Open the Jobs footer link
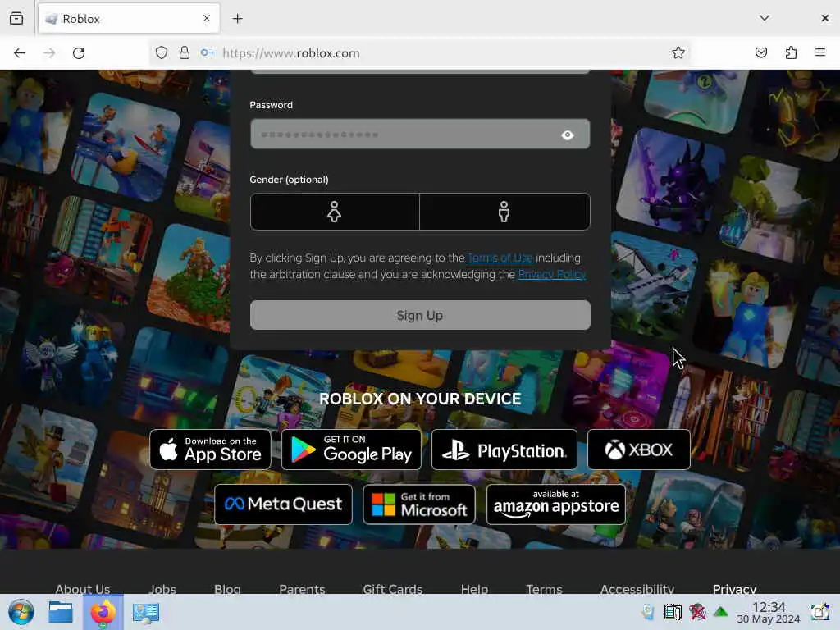The height and width of the screenshot is (630, 840). coord(162,589)
